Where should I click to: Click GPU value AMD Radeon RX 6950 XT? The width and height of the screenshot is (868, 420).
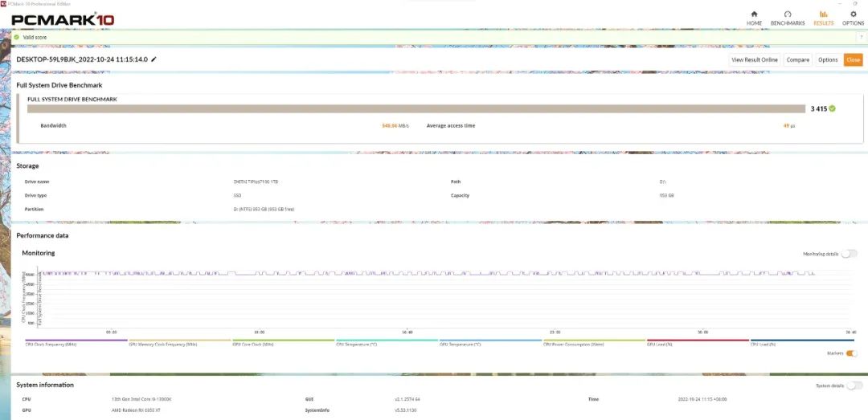tap(136, 410)
